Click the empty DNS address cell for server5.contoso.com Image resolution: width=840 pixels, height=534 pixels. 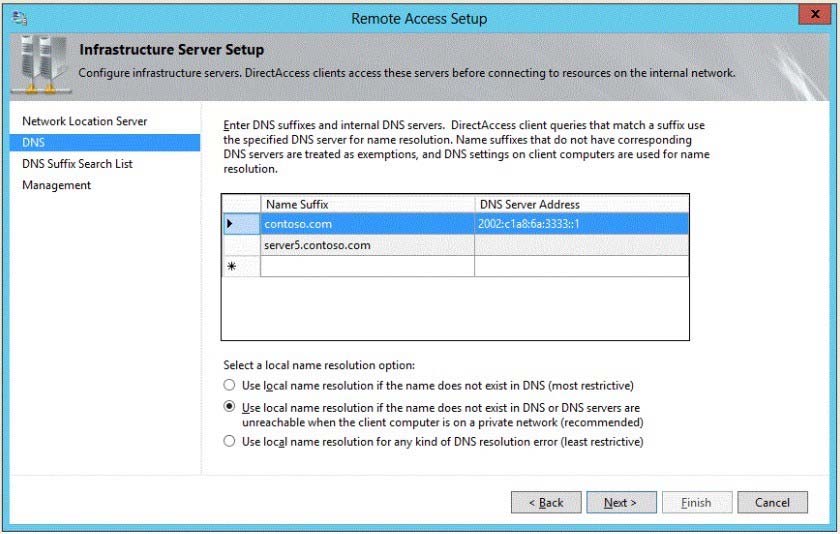click(x=582, y=245)
